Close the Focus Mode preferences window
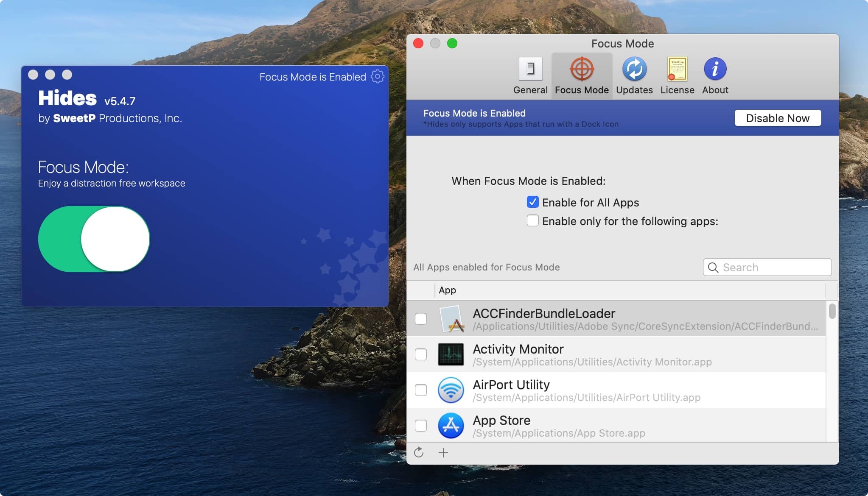The width and height of the screenshot is (868, 496). pyautogui.click(x=418, y=43)
